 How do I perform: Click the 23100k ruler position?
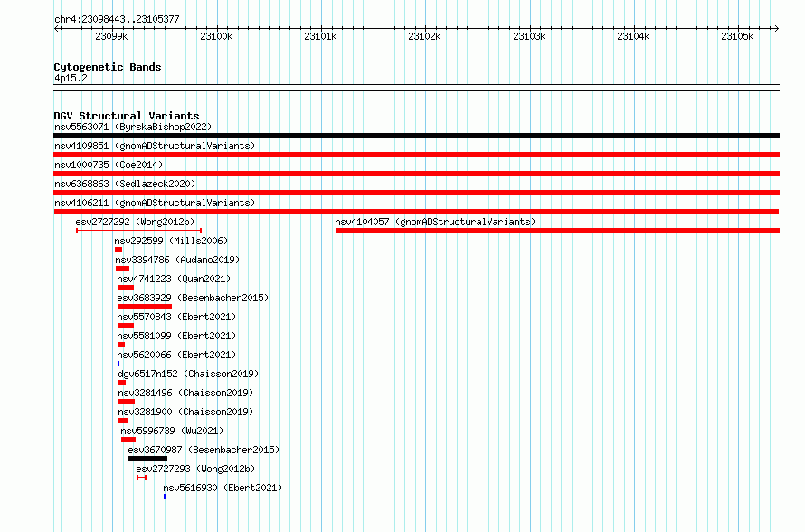(216, 36)
